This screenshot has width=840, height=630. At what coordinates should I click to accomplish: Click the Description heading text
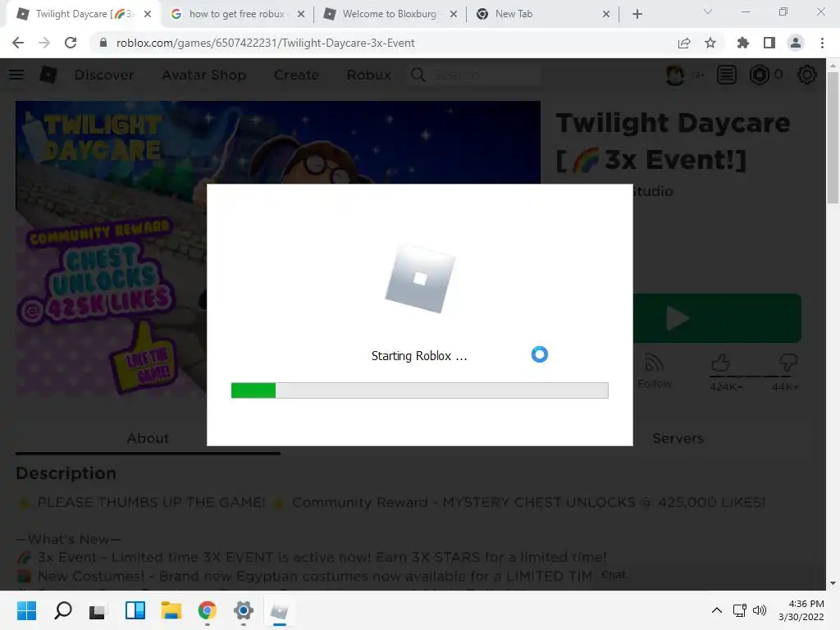pos(66,473)
